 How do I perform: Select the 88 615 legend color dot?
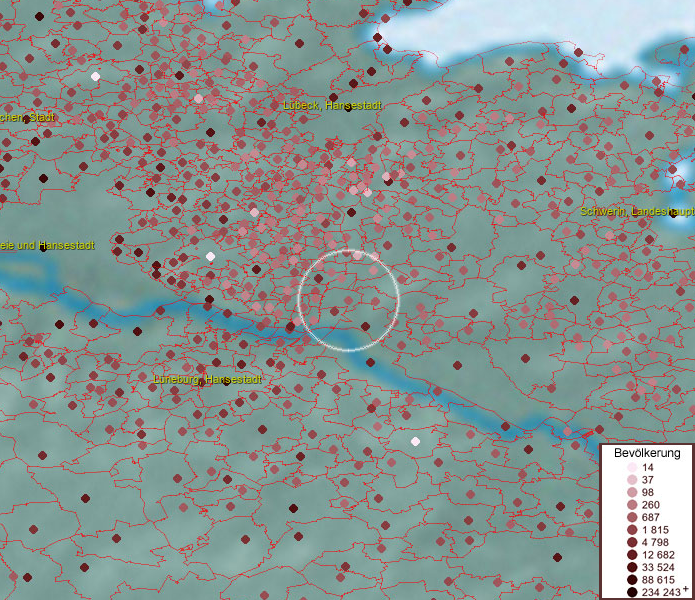[631, 580]
